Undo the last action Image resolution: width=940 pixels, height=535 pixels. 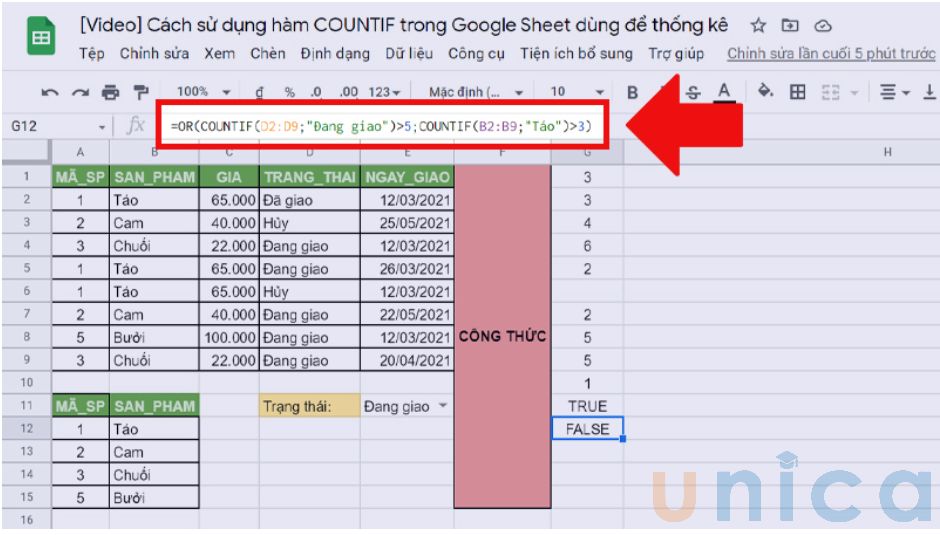point(50,92)
